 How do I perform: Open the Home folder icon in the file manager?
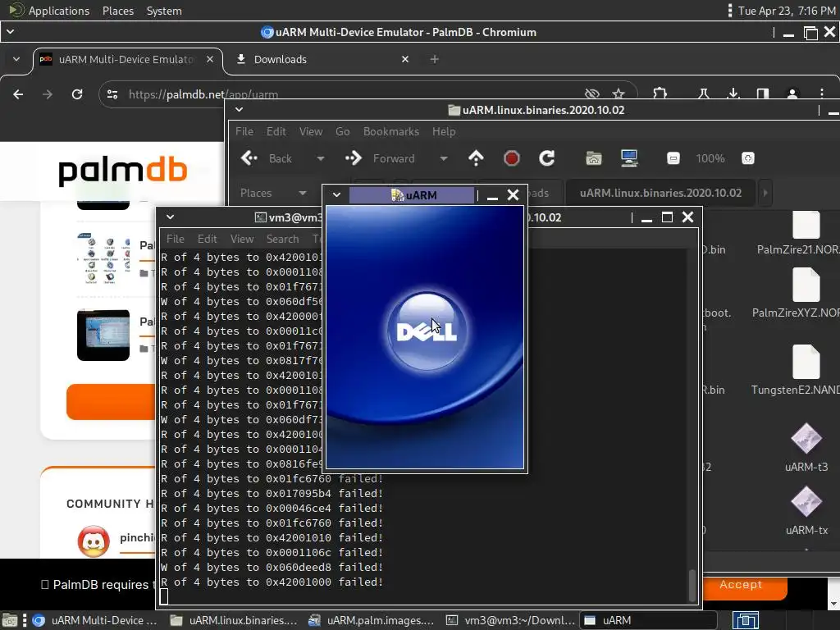(594, 158)
